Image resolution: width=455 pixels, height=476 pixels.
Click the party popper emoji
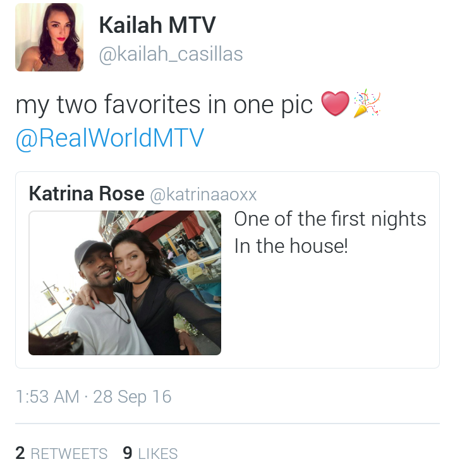367,103
